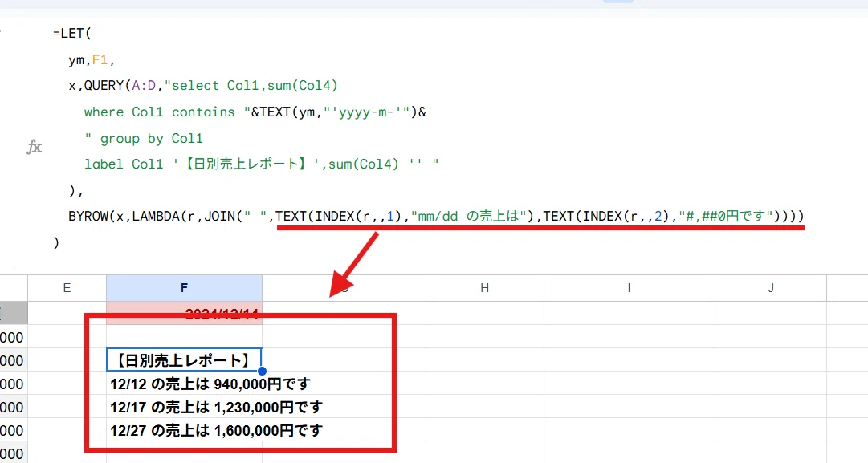Image resolution: width=868 pixels, height=463 pixels.
Task: Click F1 reference in formula bar
Action: click(100, 59)
